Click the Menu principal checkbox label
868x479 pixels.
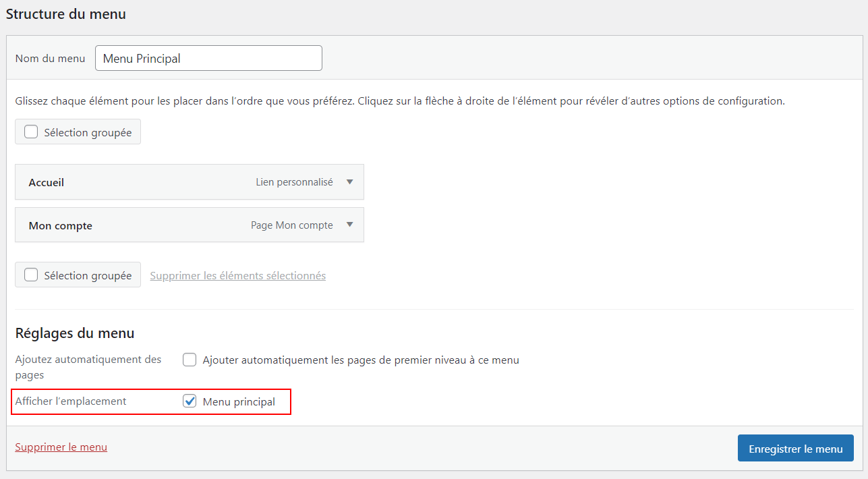point(239,402)
